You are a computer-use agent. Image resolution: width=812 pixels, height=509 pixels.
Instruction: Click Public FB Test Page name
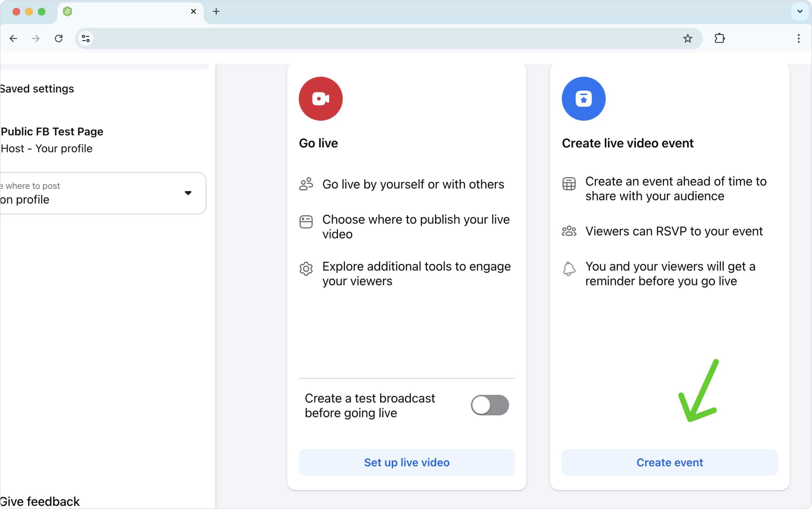(x=52, y=132)
